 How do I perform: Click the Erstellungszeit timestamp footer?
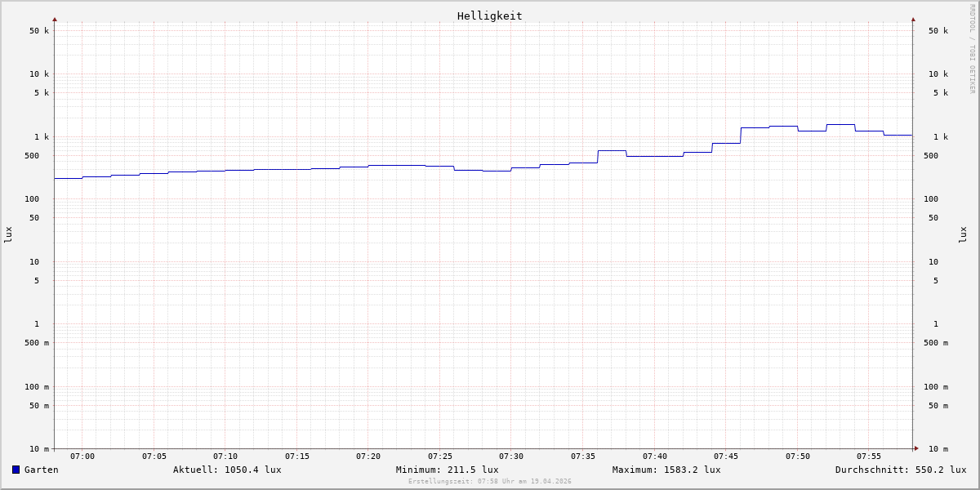pyautogui.click(x=490, y=482)
